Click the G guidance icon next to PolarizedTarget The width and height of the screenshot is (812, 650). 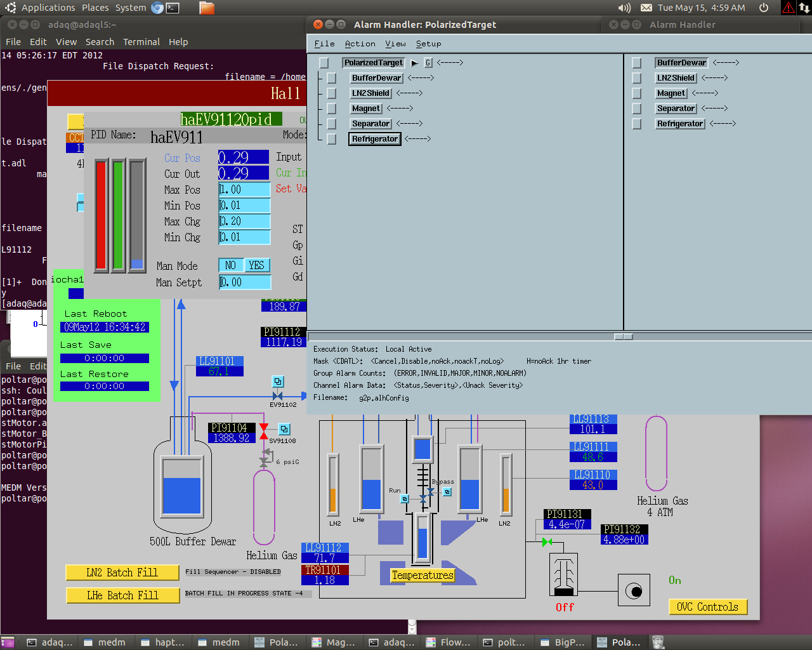(428, 63)
